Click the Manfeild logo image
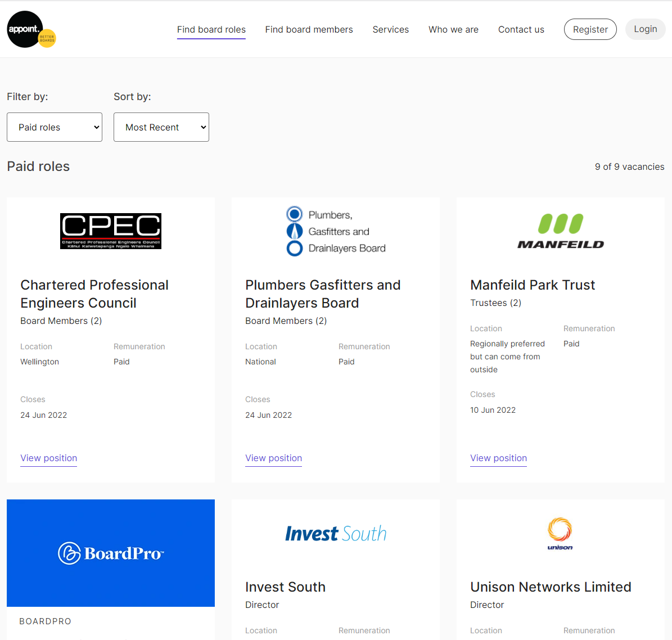The image size is (672, 640). 561,231
